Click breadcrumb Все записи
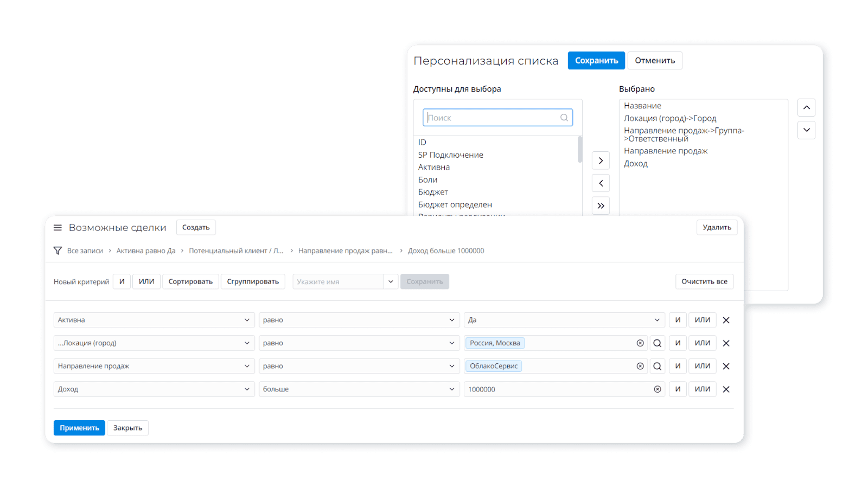 click(x=85, y=251)
